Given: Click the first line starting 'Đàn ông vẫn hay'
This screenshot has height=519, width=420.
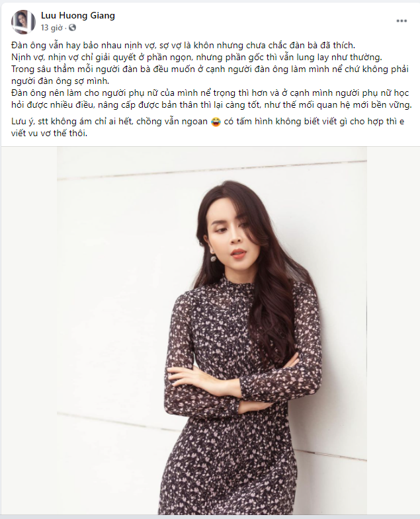Looking at the screenshot, I should click(183, 46).
